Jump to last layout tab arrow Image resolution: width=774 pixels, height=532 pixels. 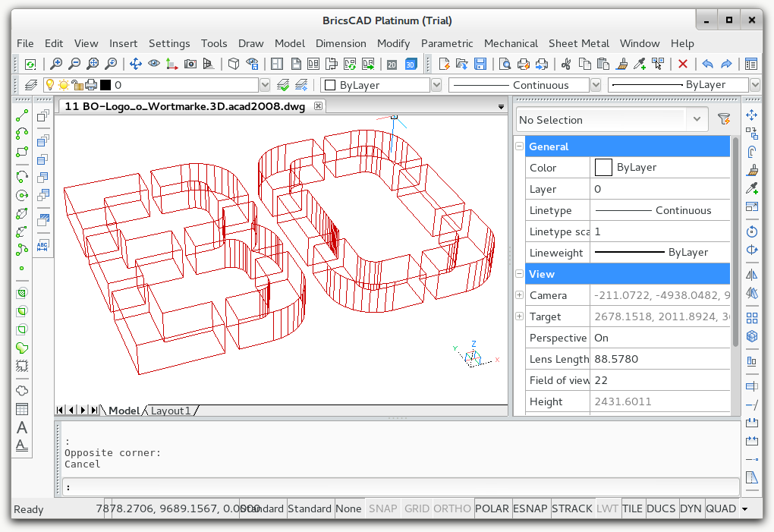point(93,411)
